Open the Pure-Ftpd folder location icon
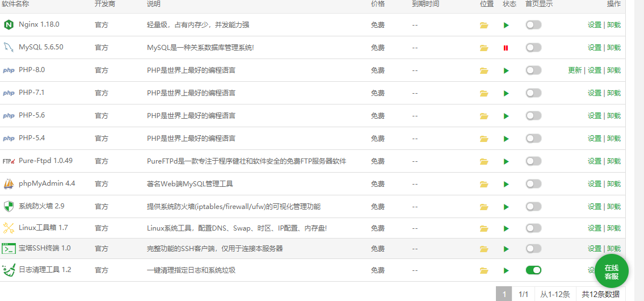This screenshot has width=644, height=301. point(484,161)
